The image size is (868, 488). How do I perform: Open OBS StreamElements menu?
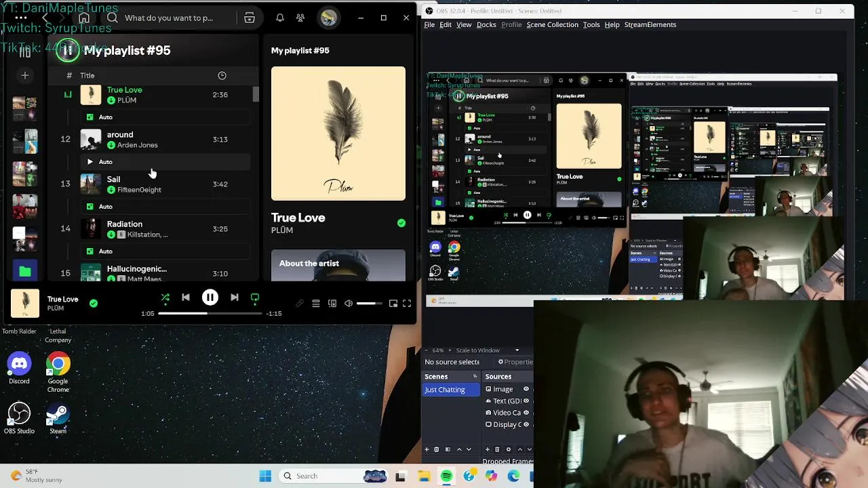click(650, 24)
